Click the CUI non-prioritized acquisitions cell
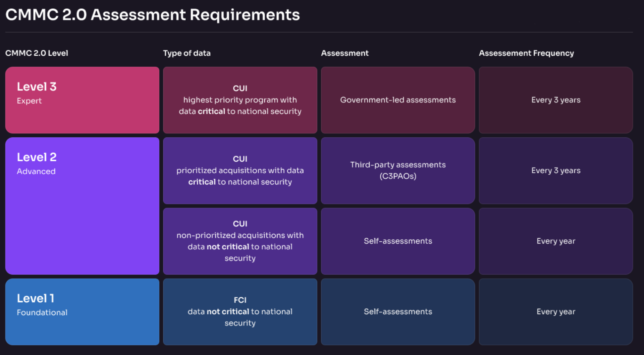Screen dimensions: 644x355 [x=240, y=241]
